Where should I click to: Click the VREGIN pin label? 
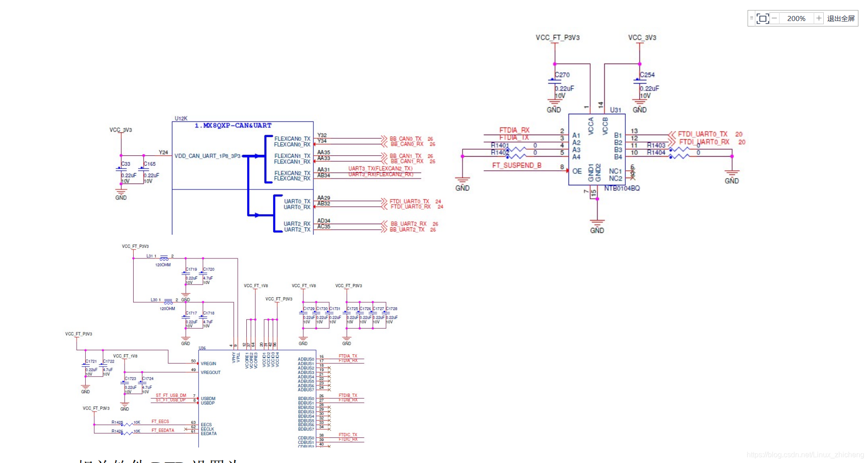(208, 364)
